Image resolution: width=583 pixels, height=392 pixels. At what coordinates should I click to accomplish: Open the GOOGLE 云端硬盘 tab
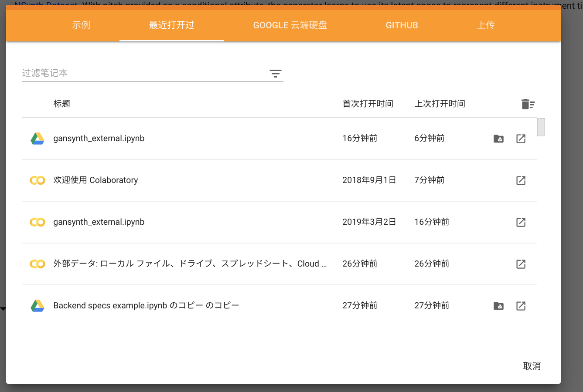[290, 25]
